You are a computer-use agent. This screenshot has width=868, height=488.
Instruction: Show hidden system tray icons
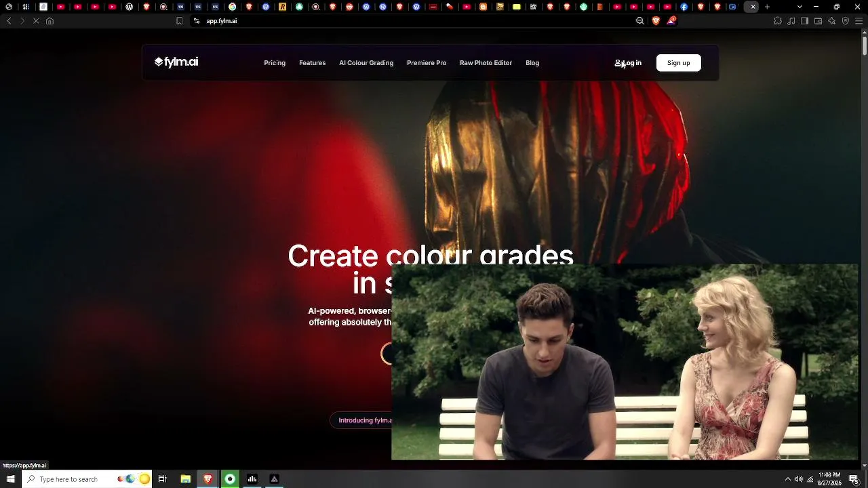[x=787, y=479]
